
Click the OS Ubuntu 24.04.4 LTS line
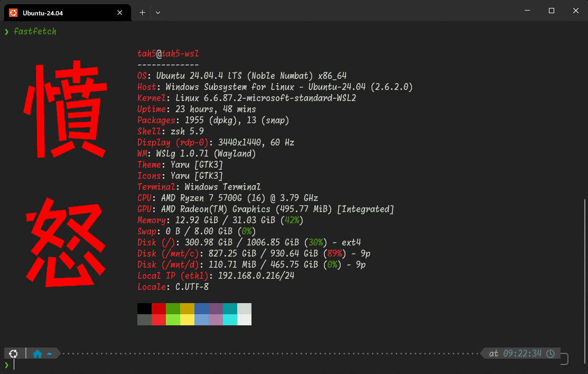click(242, 76)
